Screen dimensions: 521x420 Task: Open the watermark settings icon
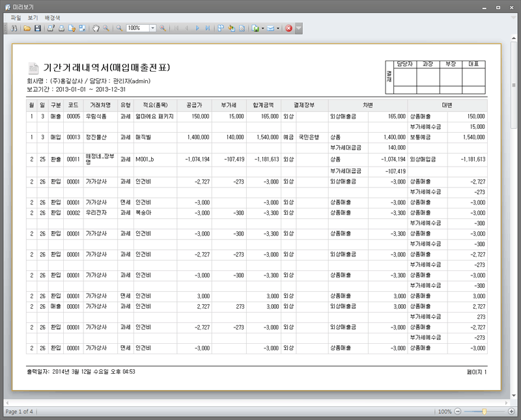[242, 29]
